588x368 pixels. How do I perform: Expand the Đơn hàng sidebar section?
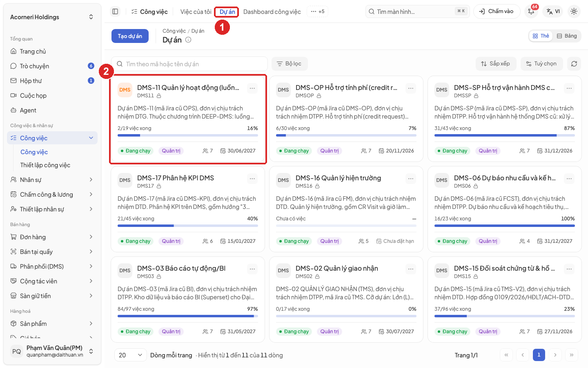52,237
